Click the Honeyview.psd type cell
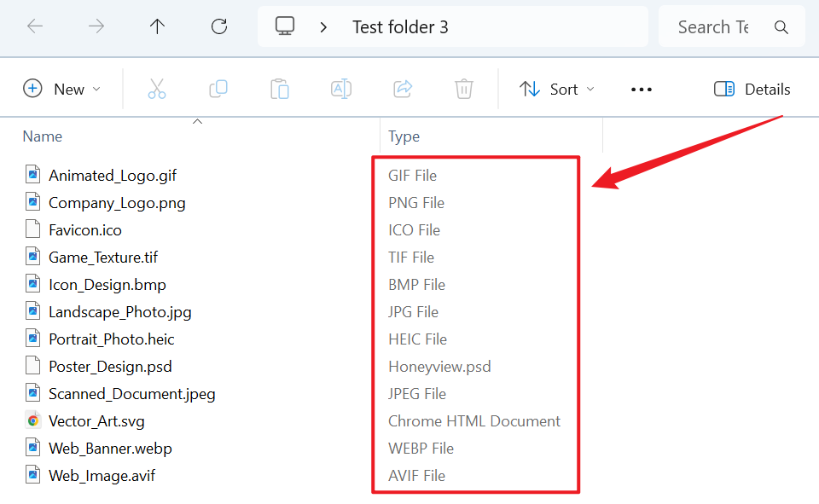 point(440,367)
